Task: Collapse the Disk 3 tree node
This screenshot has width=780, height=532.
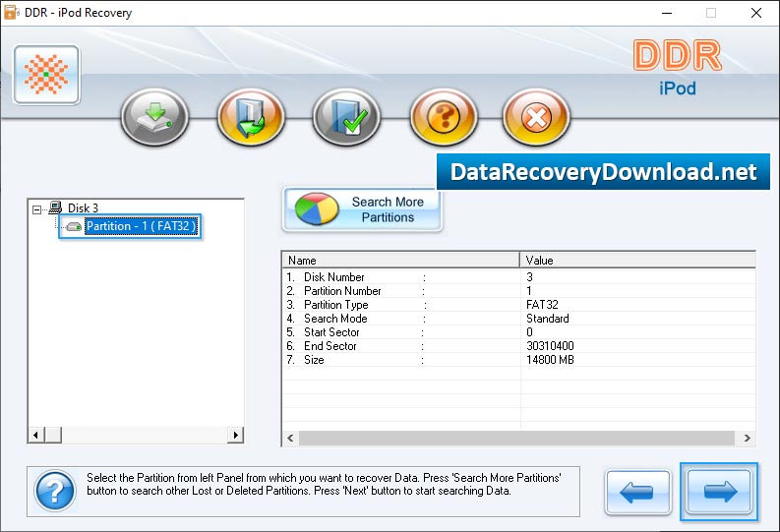Action: tap(36, 209)
